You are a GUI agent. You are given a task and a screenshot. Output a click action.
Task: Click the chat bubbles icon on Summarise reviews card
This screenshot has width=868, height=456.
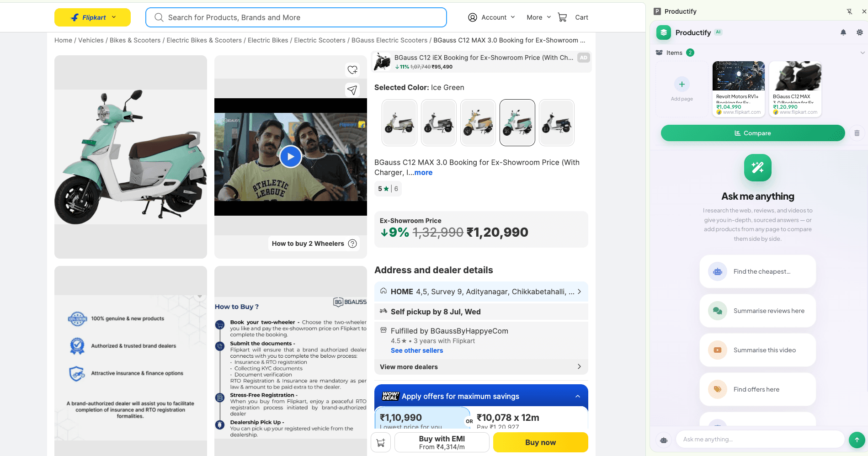718,311
